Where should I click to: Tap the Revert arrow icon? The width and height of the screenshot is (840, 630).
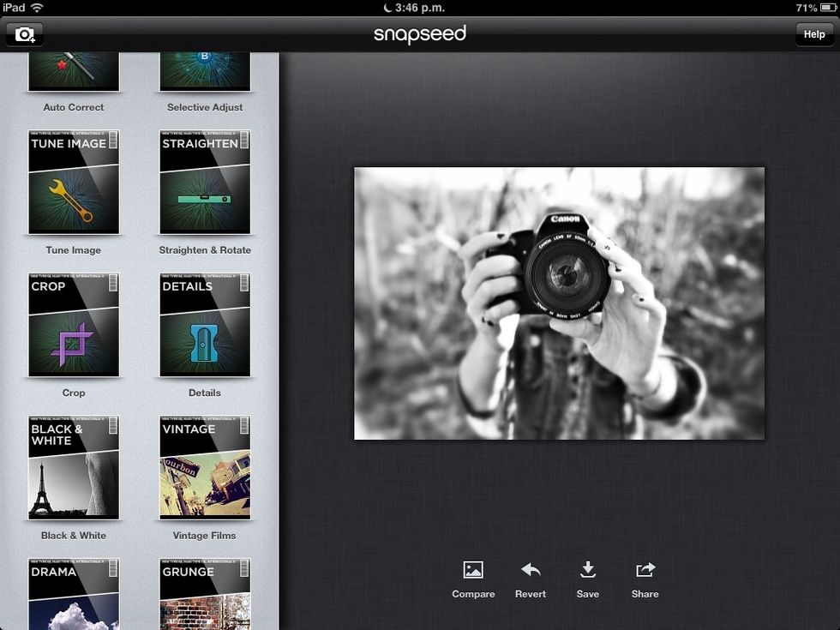click(x=531, y=570)
